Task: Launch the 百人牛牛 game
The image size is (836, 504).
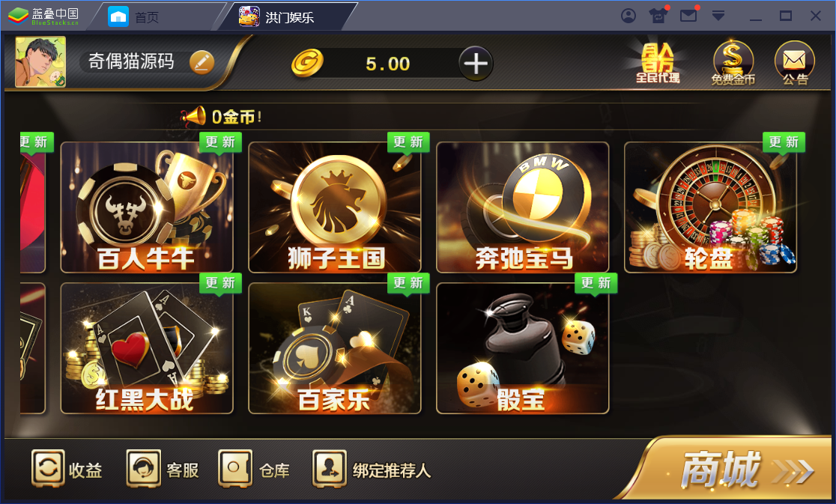Action: pyautogui.click(x=147, y=207)
